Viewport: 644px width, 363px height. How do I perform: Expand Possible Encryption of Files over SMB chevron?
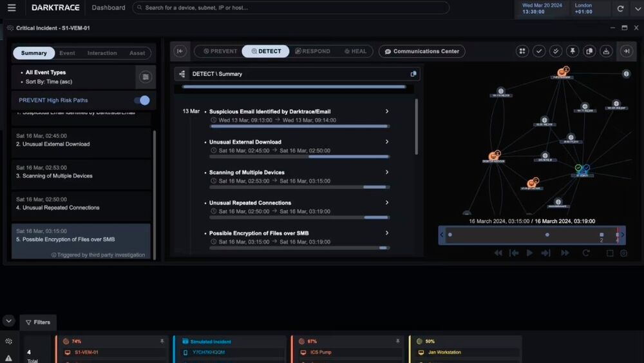tap(387, 233)
